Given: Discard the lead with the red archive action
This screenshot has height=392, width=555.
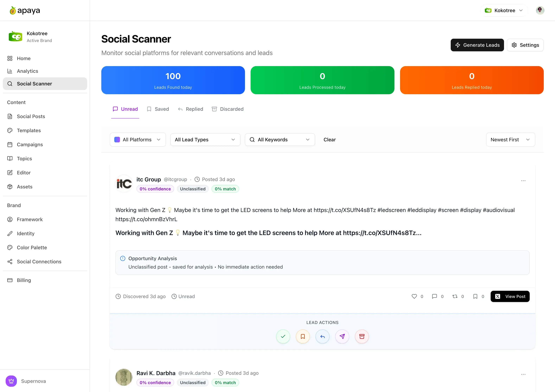Looking at the screenshot, I should (362, 336).
